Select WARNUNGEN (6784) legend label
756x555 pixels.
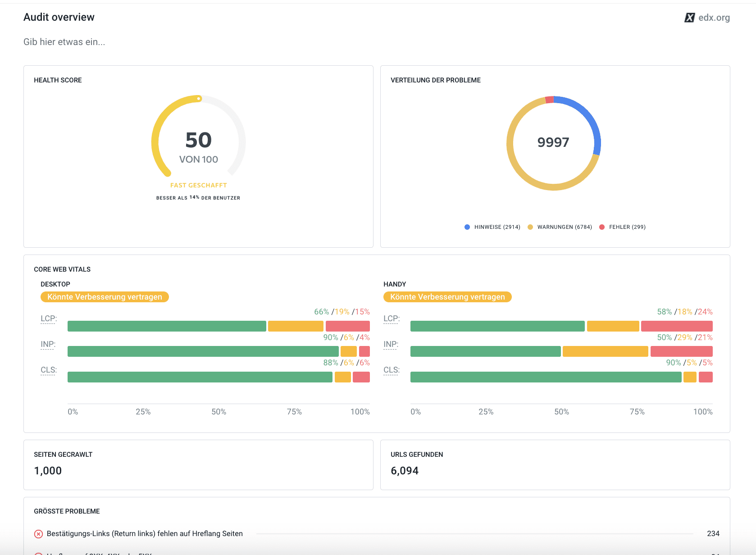[565, 227]
